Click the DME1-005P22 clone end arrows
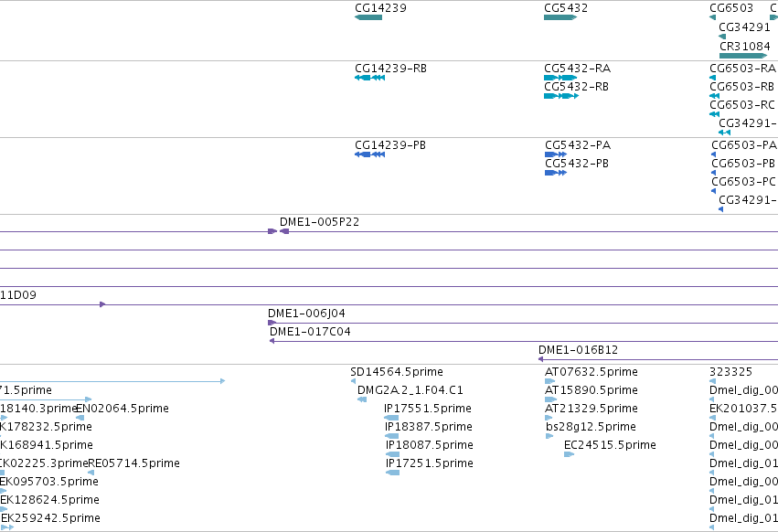Screen dimensions: 778x532 (278, 231)
